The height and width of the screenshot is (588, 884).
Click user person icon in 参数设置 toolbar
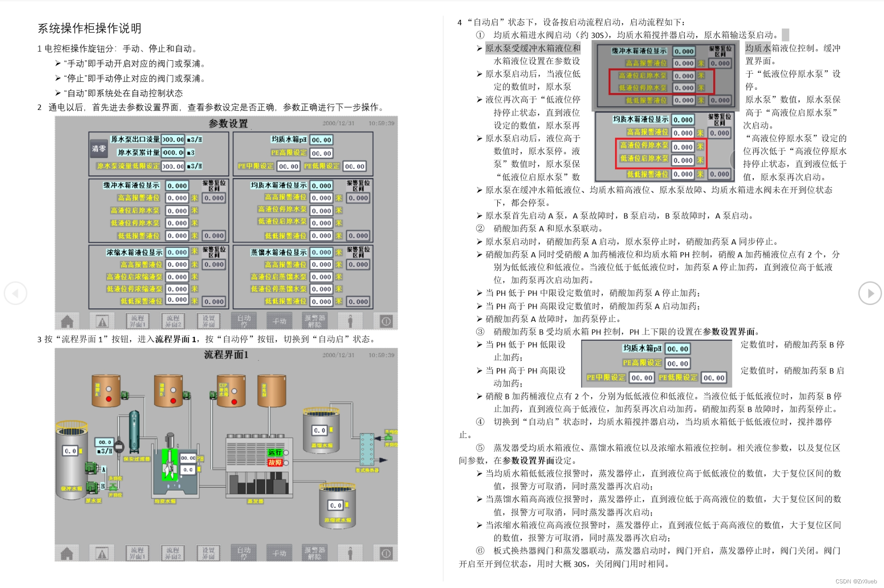coord(350,321)
